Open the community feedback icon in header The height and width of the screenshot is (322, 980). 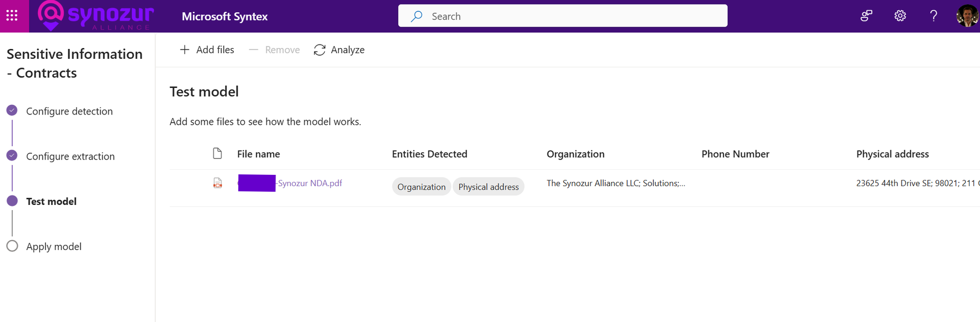pos(866,16)
